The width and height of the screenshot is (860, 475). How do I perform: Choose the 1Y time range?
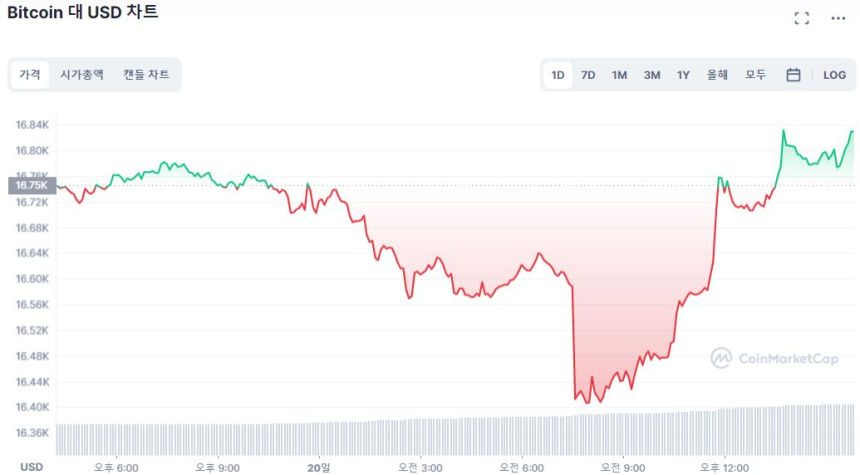(x=683, y=75)
